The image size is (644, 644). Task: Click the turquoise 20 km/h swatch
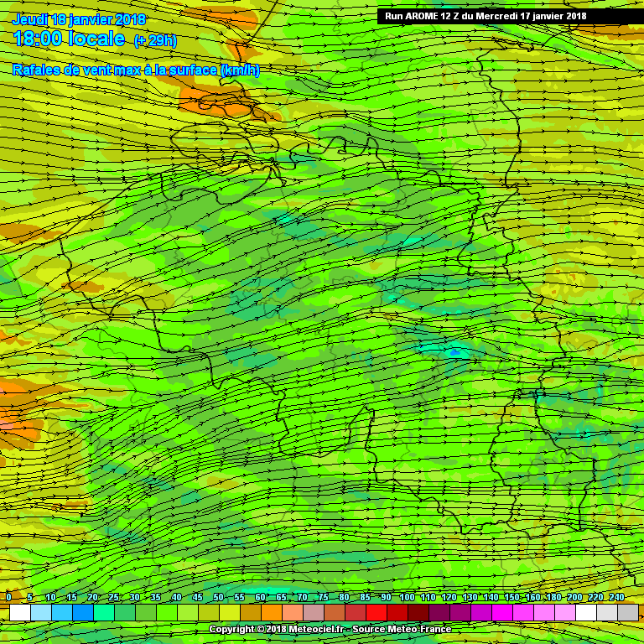tap(103, 612)
